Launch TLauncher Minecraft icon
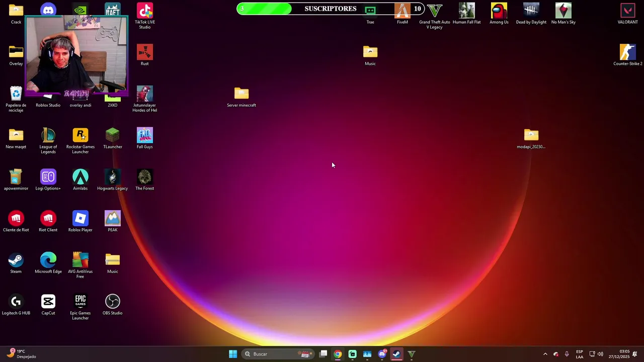This screenshot has height=362, width=644. (113, 138)
